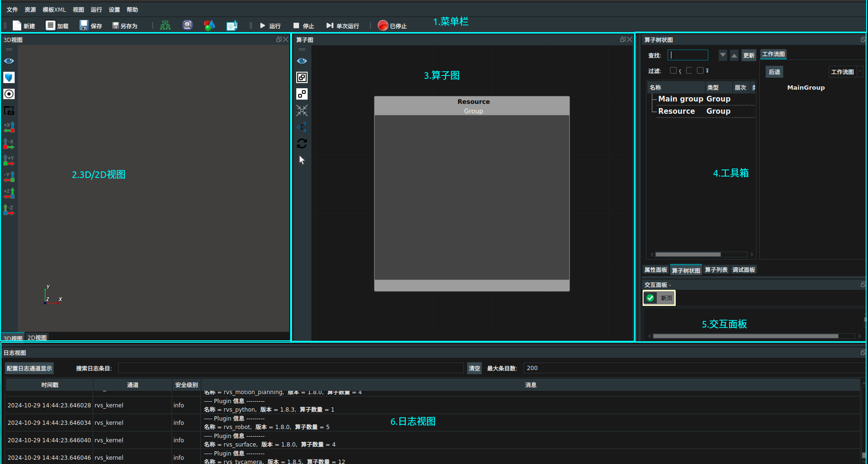Viewport: 868px width, 464px height.
Task: Switch to the 属性面板 tab
Action: (656, 270)
